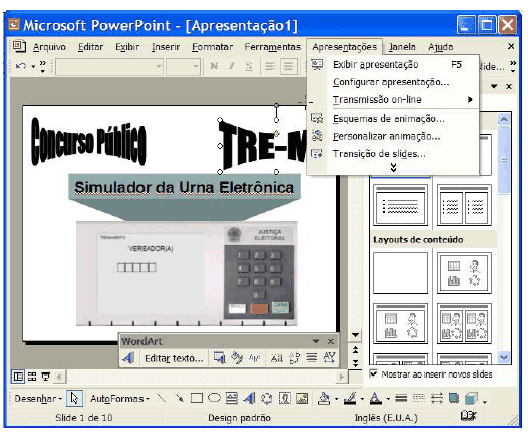Expand the full Apresentações menu chevrons

(393, 167)
